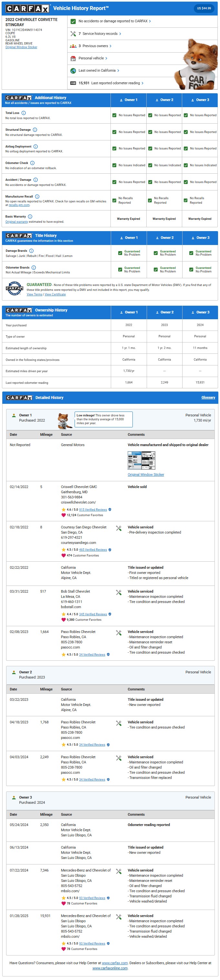Expand the 7 Service history records chevron
The height and width of the screenshot is (980, 220).
tap(120, 34)
